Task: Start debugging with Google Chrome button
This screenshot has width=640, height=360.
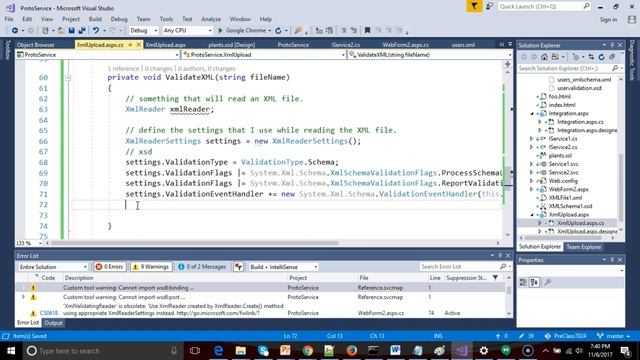Action: pos(244,31)
